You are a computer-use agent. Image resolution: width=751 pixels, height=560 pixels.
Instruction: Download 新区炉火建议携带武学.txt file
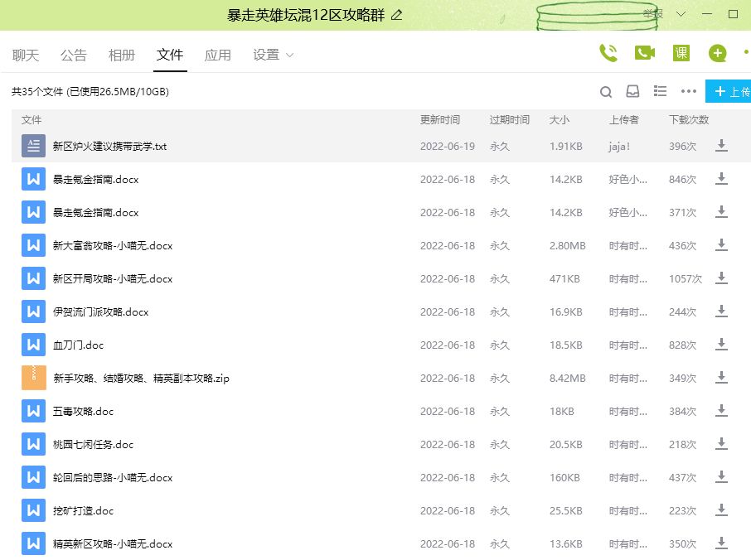721,146
